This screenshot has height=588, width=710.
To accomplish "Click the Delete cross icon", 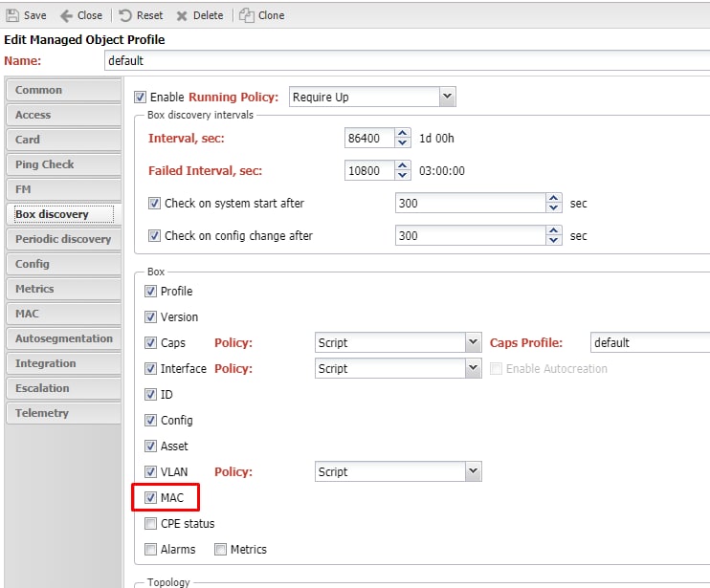I will (x=182, y=16).
